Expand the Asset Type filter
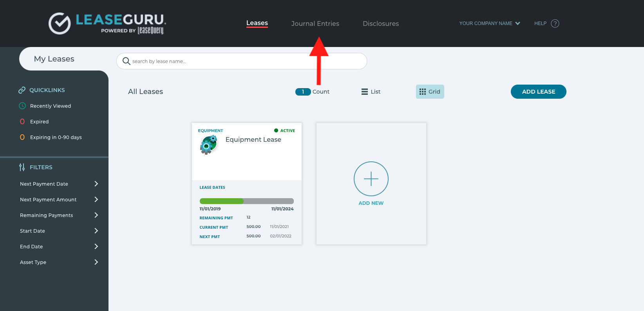 point(59,262)
